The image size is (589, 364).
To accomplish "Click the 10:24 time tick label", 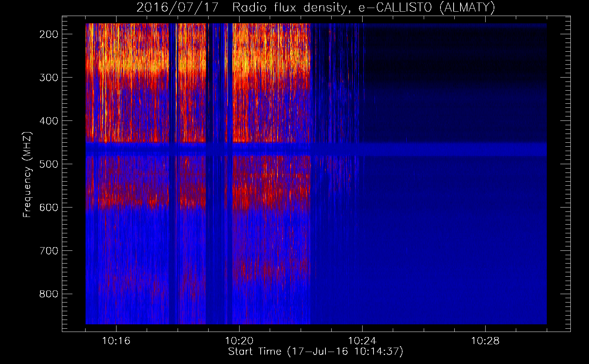I will pos(362,341).
